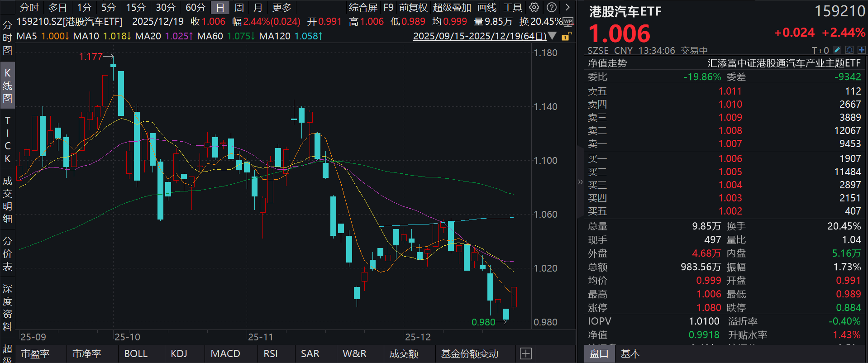Toggle the date range lock icon
Viewport: 868px width, 363px height.
pyautogui.click(x=566, y=36)
